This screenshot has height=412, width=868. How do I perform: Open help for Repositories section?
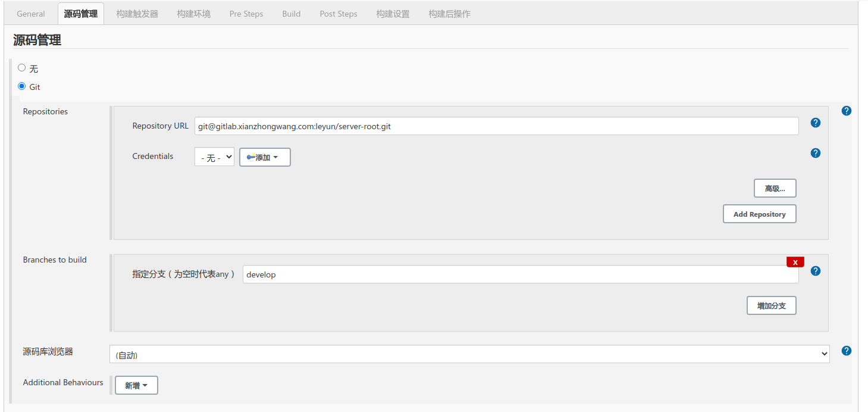click(847, 111)
